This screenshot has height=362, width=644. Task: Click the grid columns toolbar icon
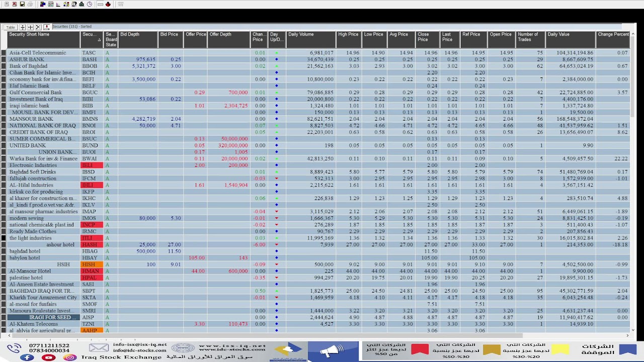[x=121, y=4]
